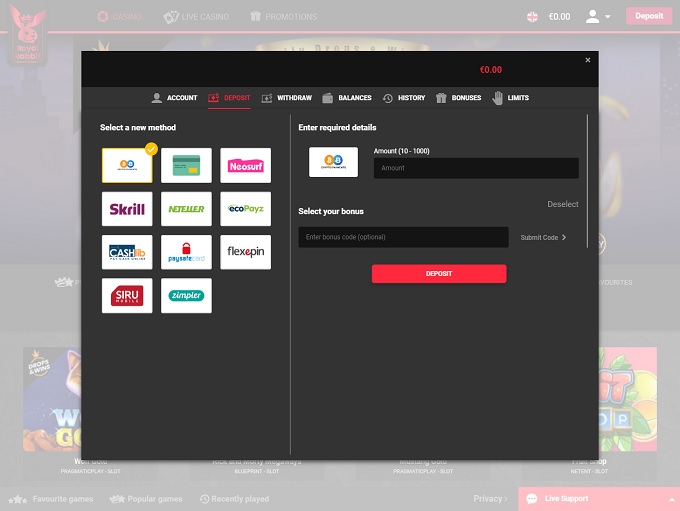This screenshot has width=680, height=511.
Task: Click the Amount input field
Action: click(476, 168)
